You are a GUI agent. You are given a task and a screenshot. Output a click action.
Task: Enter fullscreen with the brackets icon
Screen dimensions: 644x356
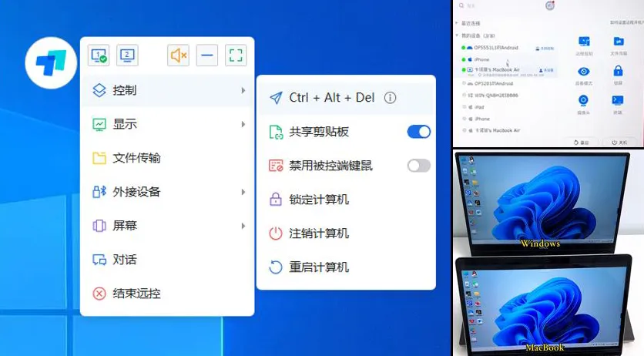point(236,55)
